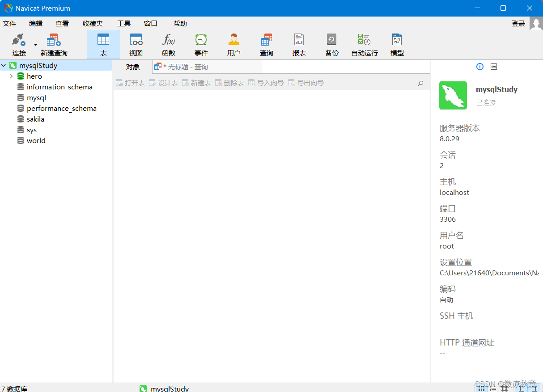Create a 新建查询 new query
This screenshot has width=543, height=392.
click(x=54, y=45)
